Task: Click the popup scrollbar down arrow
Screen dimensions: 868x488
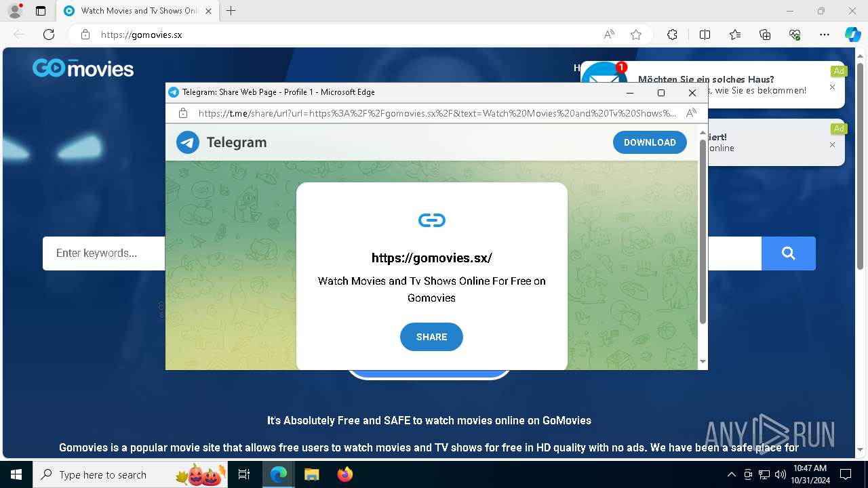Action: (703, 362)
